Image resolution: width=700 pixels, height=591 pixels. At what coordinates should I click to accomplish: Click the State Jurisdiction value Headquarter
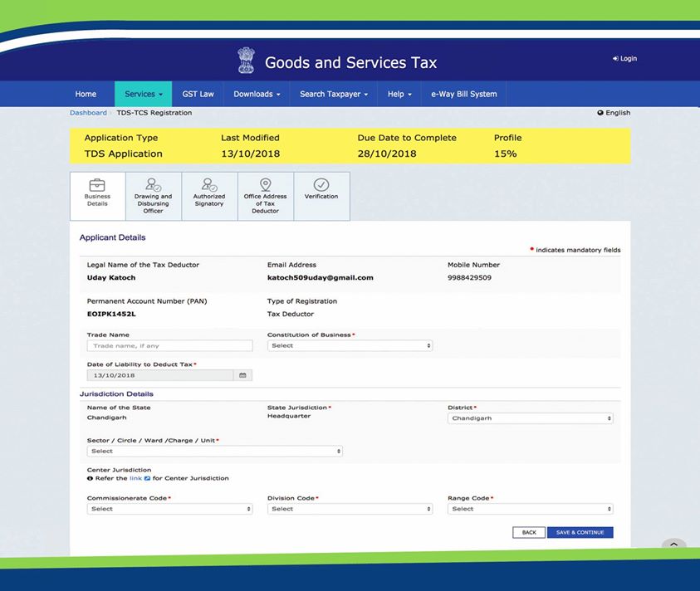289,416
